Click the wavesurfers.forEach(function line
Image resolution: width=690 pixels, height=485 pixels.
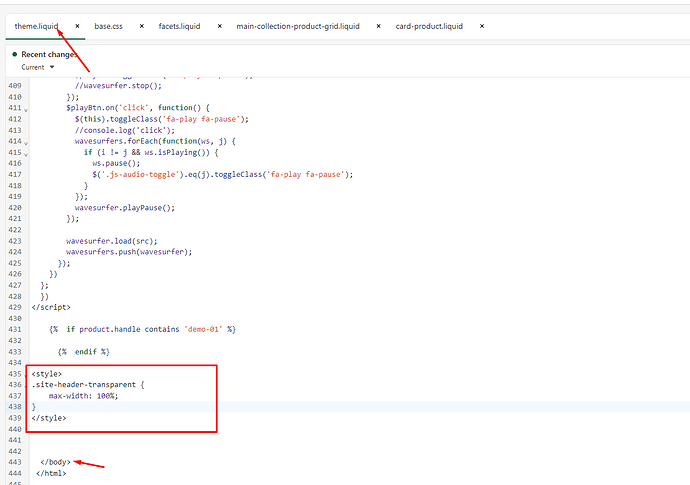point(155,141)
